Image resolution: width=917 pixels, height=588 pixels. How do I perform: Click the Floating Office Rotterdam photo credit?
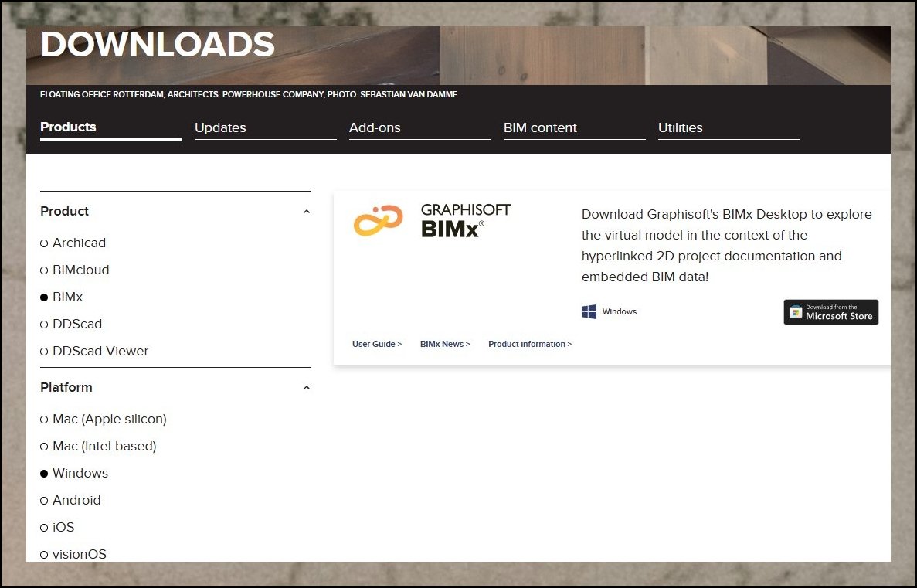click(249, 94)
